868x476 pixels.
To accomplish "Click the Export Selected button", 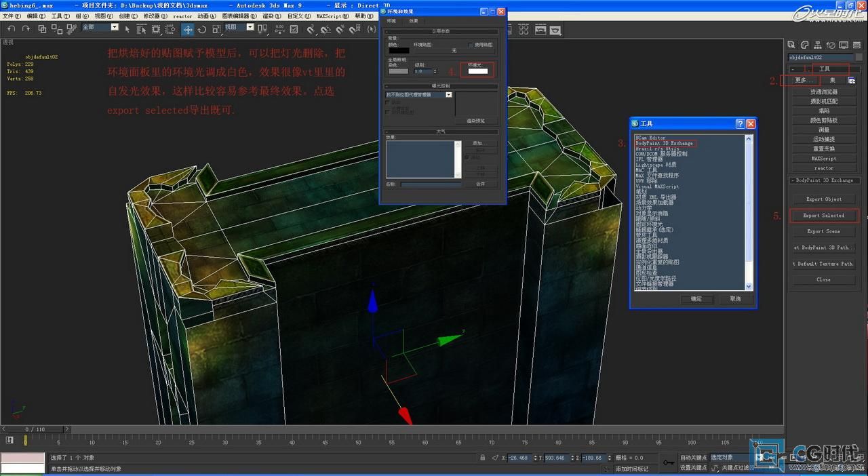I will (x=824, y=216).
